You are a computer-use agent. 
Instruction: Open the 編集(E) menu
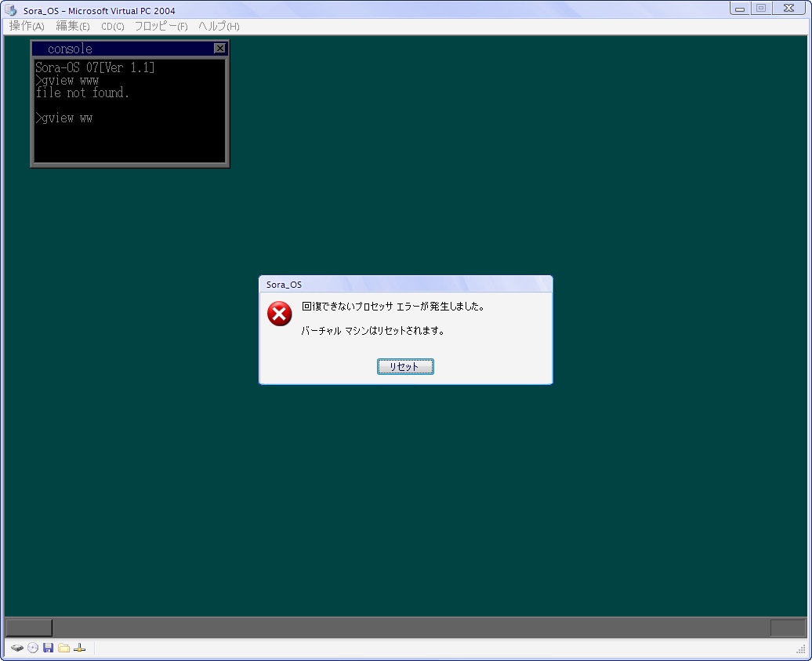[72, 26]
